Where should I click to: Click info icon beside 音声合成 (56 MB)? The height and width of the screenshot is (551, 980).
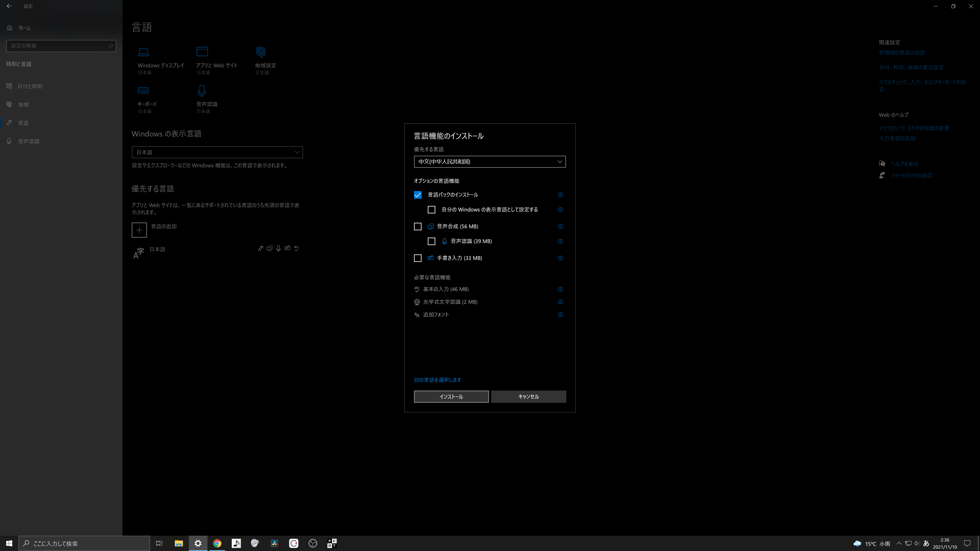560,226
